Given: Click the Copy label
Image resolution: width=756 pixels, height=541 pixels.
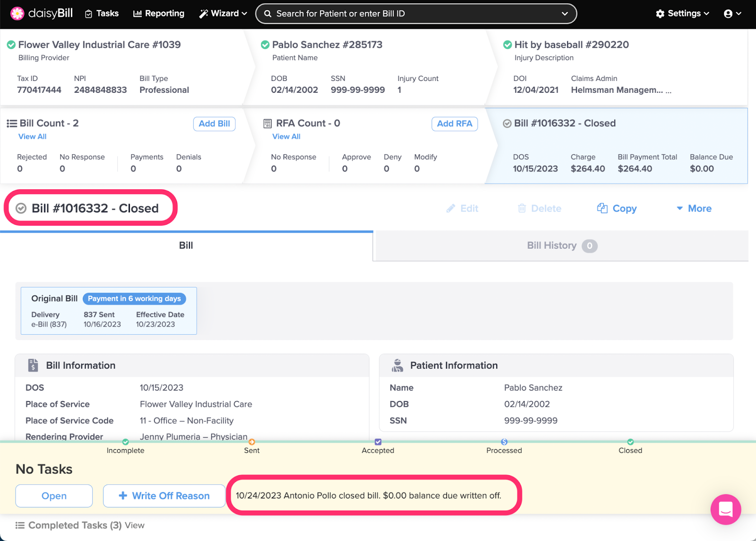Looking at the screenshot, I should coord(625,209).
